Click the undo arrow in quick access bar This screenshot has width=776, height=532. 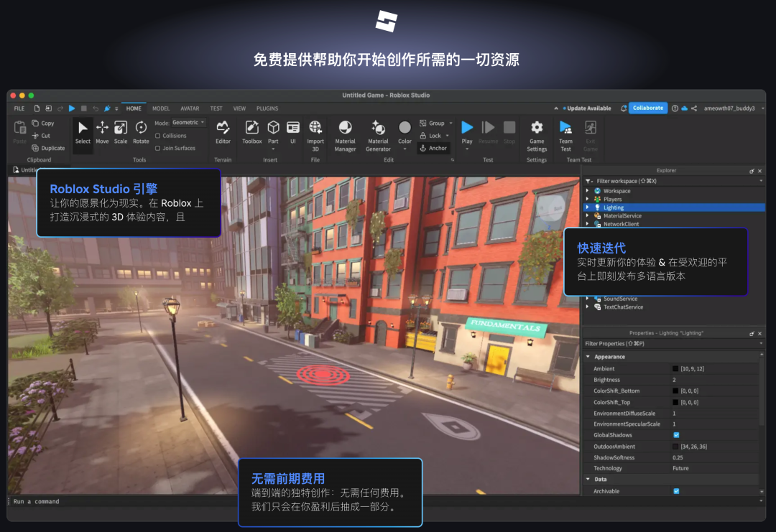(96, 108)
